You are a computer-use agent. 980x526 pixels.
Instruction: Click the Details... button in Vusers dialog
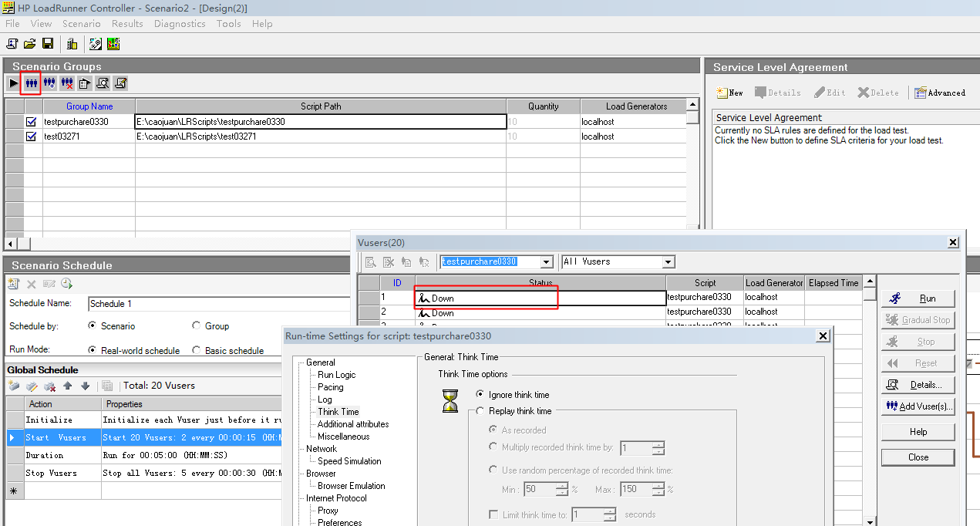coord(918,385)
